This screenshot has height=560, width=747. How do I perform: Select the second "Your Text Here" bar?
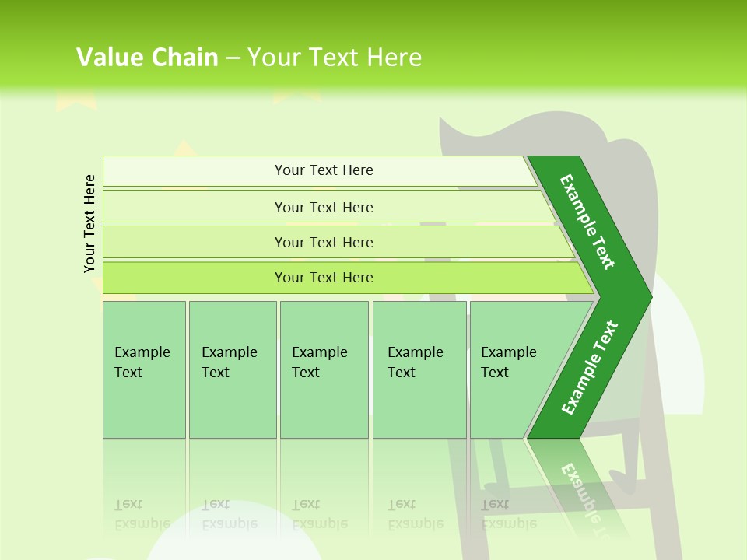tap(328, 207)
